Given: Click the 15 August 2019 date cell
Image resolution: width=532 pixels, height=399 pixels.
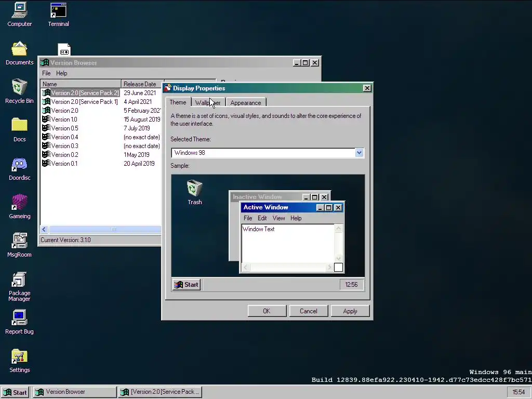Looking at the screenshot, I should click(x=142, y=119).
